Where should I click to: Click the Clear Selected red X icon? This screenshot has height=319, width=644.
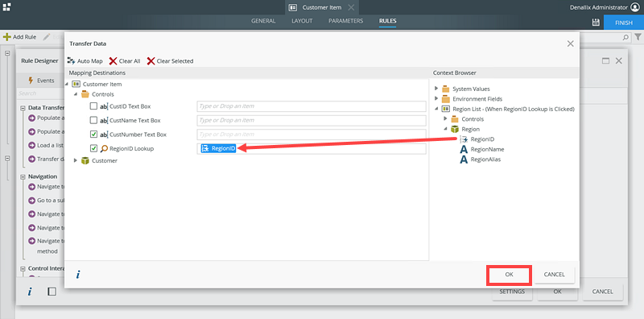coord(151,61)
